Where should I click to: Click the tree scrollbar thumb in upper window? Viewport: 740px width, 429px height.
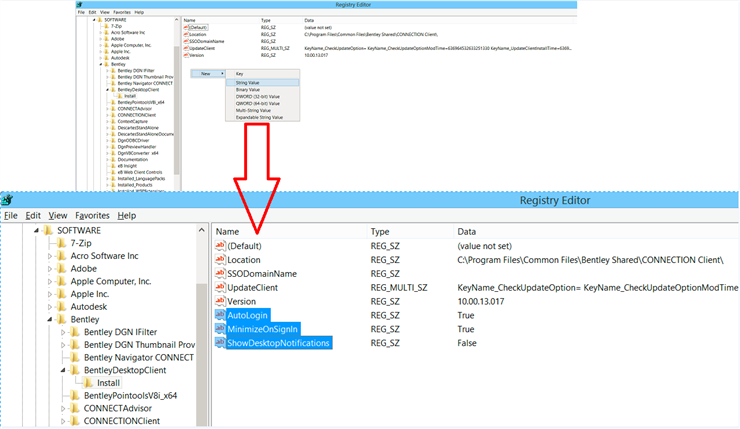(x=177, y=109)
